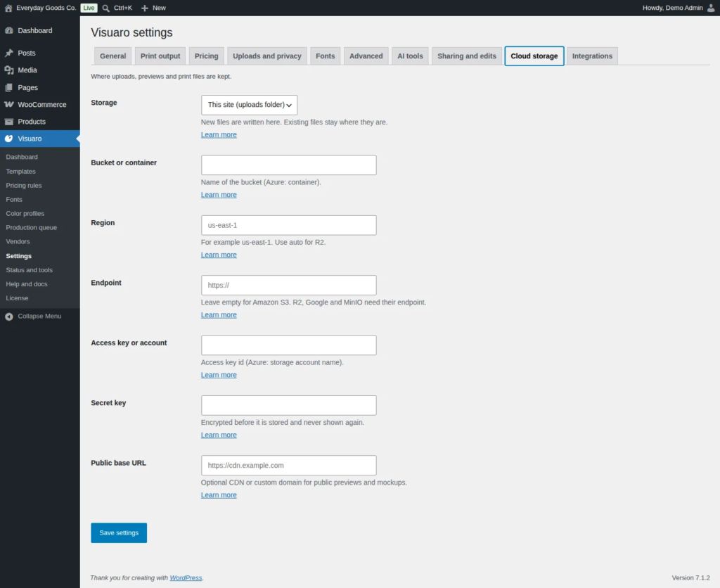Focus the Region input field
This screenshot has height=588, width=720.
click(x=289, y=225)
